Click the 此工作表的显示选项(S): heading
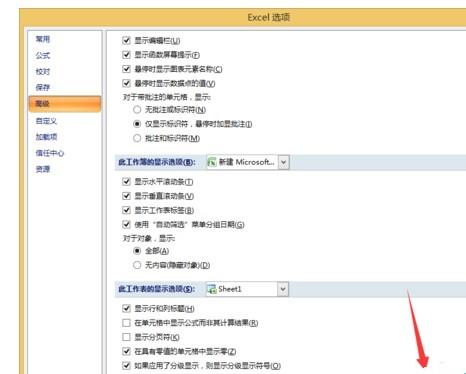The width and height of the screenshot is (466, 374). [x=157, y=289]
